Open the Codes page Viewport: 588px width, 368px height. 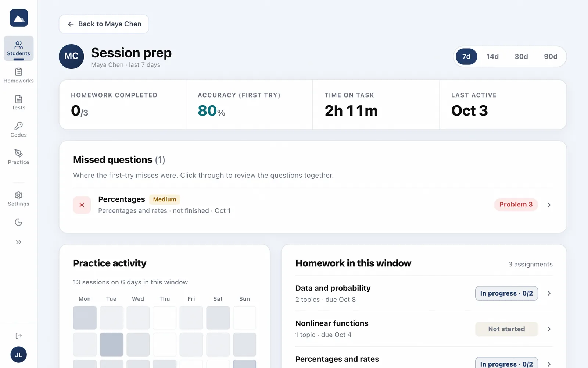point(19,130)
